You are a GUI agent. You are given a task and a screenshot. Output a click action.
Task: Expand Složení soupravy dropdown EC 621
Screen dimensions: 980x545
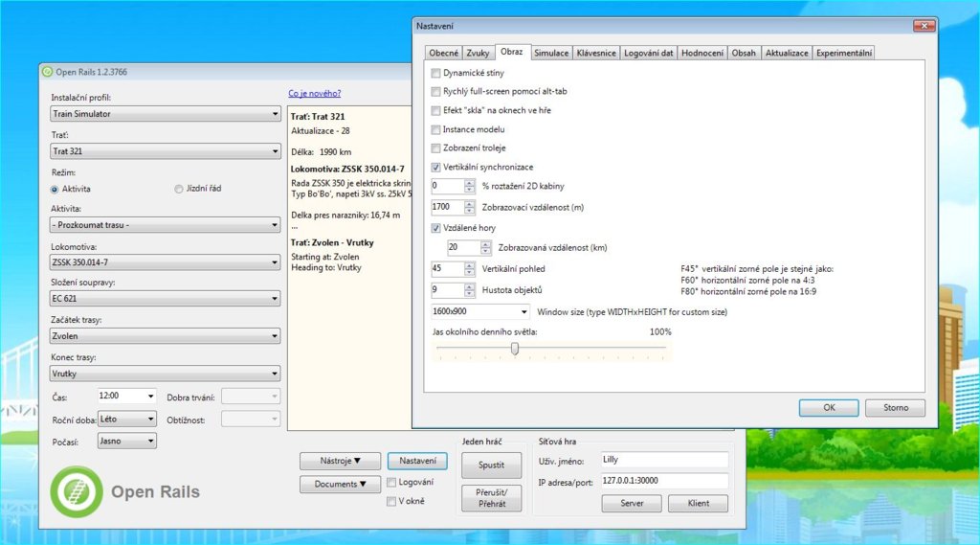click(x=165, y=299)
